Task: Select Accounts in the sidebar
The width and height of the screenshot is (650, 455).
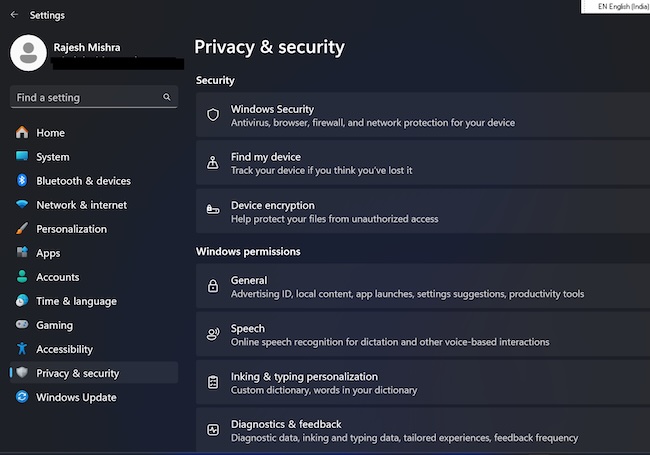Action: coord(94,277)
